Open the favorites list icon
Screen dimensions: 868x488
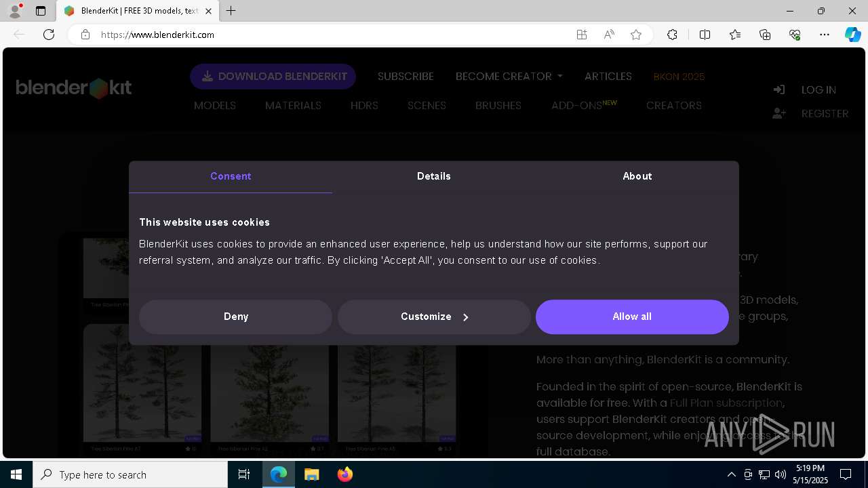point(735,35)
